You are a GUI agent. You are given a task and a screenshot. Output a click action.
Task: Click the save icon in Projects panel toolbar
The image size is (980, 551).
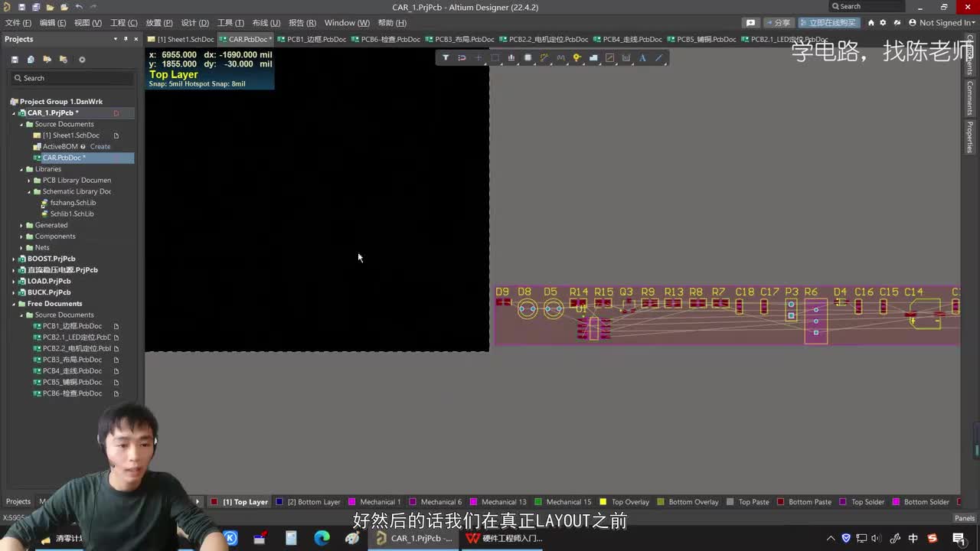pos(15,59)
